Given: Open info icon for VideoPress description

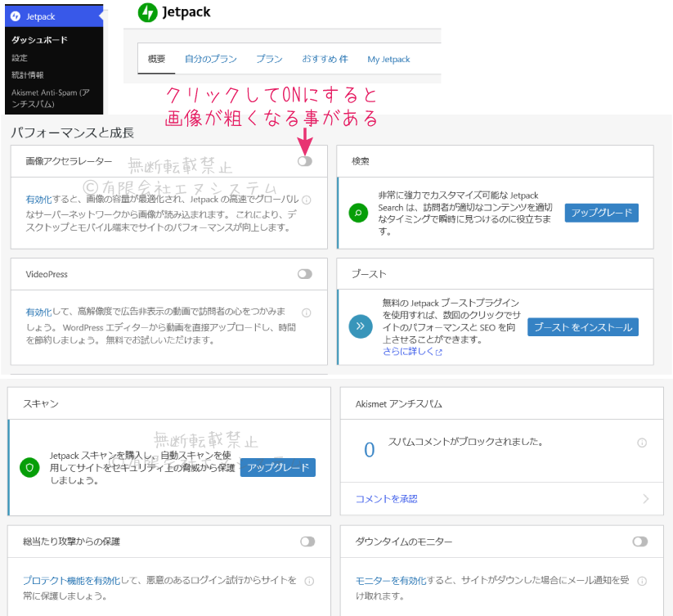Looking at the screenshot, I should pos(306,312).
